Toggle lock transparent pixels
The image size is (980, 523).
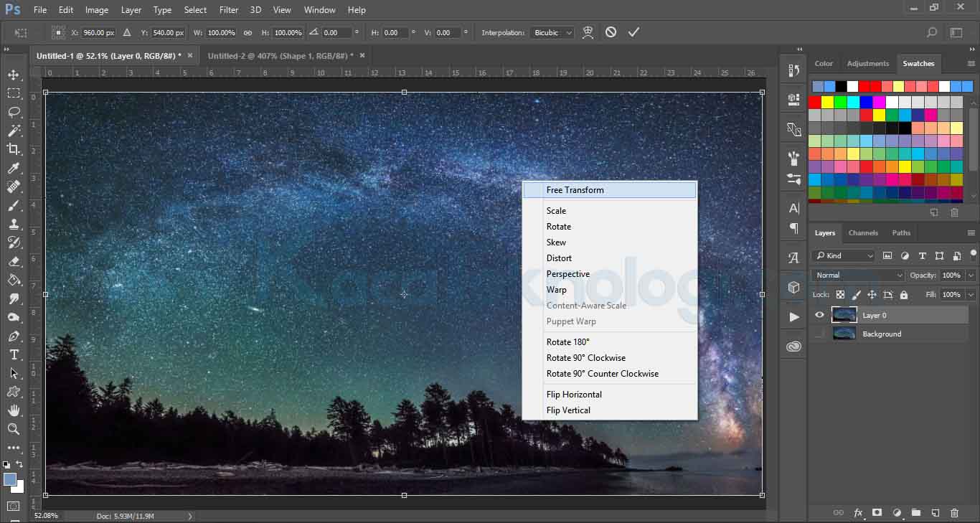point(840,295)
